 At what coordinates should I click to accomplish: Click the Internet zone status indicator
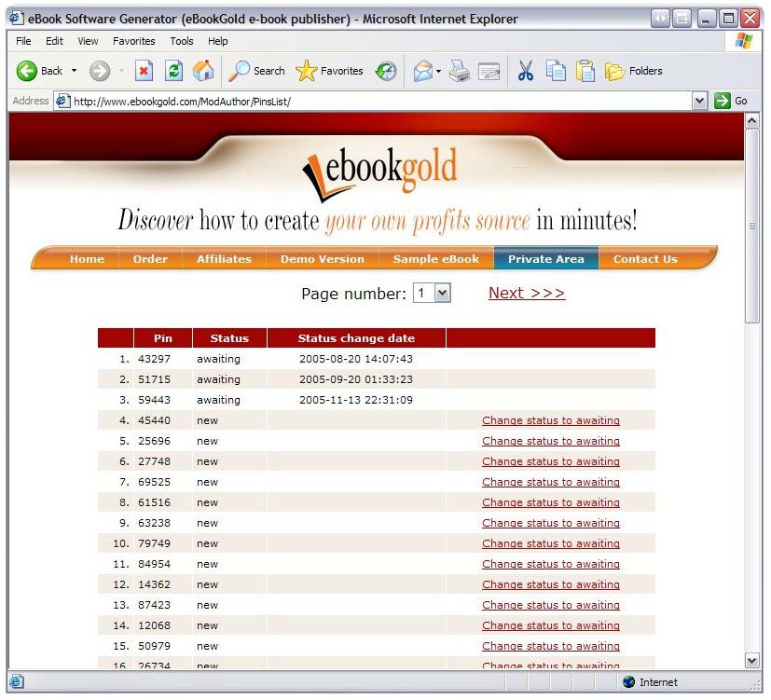point(650,681)
